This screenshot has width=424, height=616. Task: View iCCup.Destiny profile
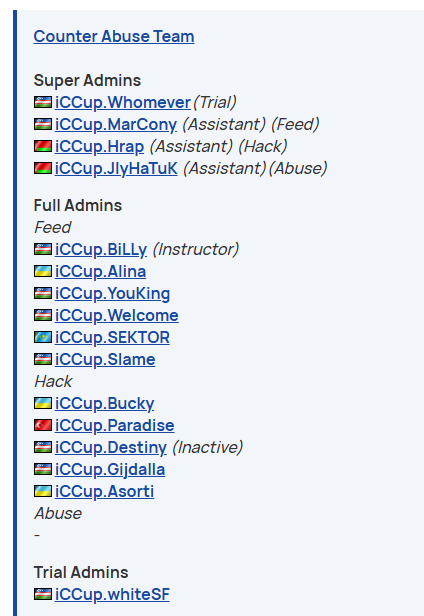[111, 447]
